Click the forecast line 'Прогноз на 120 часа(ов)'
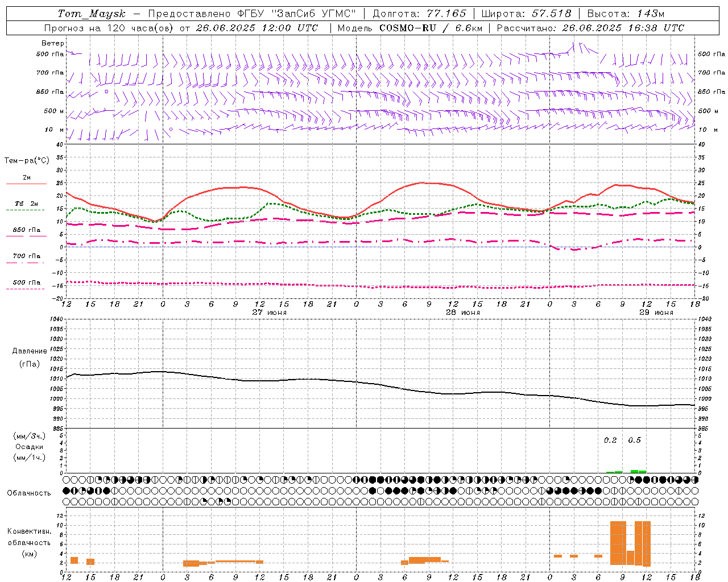The width and height of the screenshot is (728, 582). (x=109, y=28)
